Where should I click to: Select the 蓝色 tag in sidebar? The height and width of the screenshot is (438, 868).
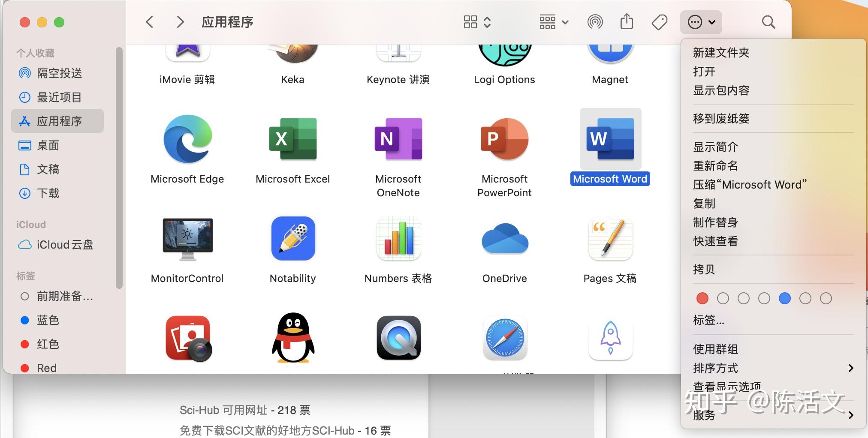57,320
